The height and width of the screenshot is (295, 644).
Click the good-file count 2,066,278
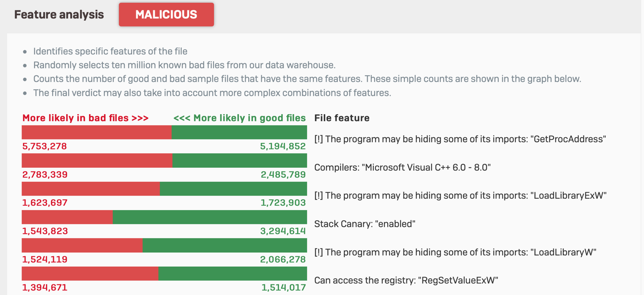283,259
